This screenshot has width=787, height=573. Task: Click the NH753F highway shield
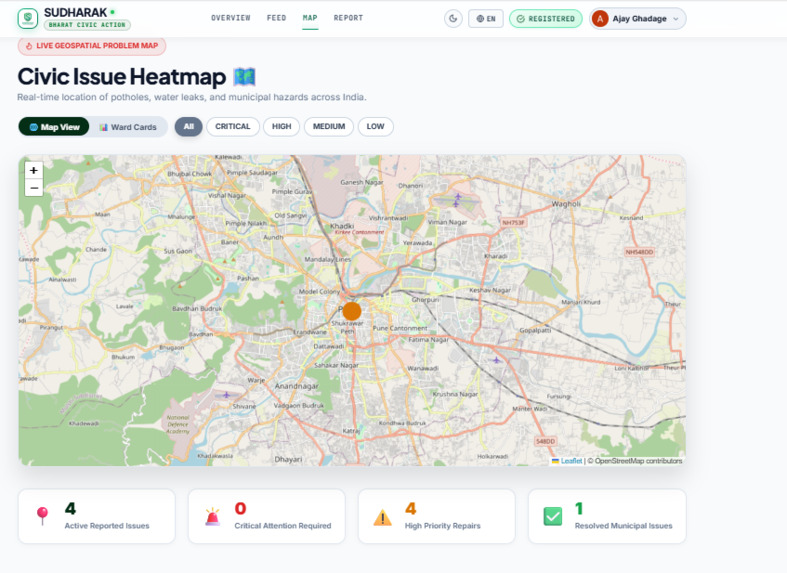tap(513, 222)
